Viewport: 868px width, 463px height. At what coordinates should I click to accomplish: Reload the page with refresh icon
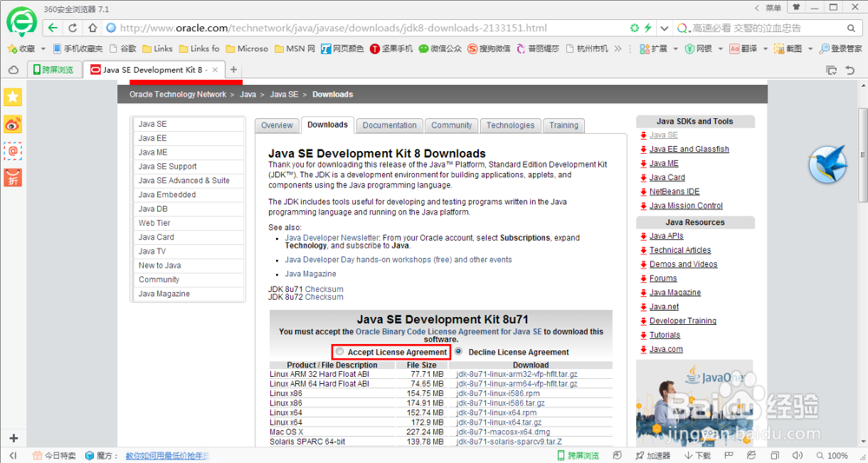click(x=73, y=28)
